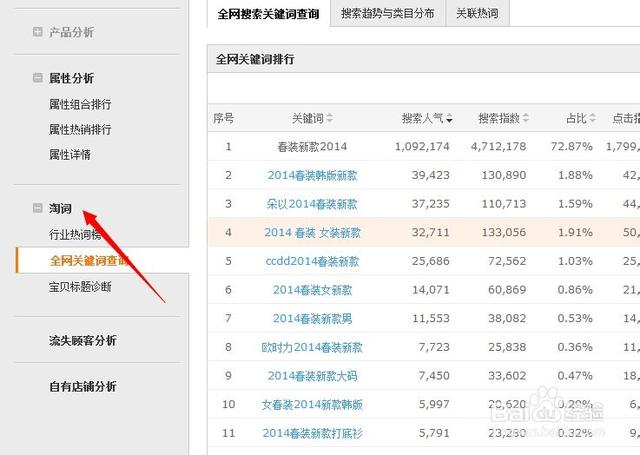The height and width of the screenshot is (455, 640).
Task: Click search popularity value 37,235
Action: click(x=431, y=204)
